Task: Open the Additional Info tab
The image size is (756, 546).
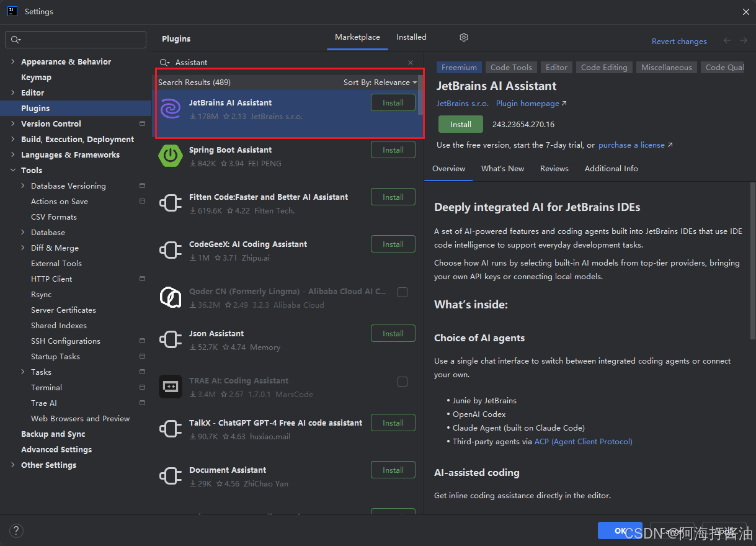Action: click(x=611, y=169)
